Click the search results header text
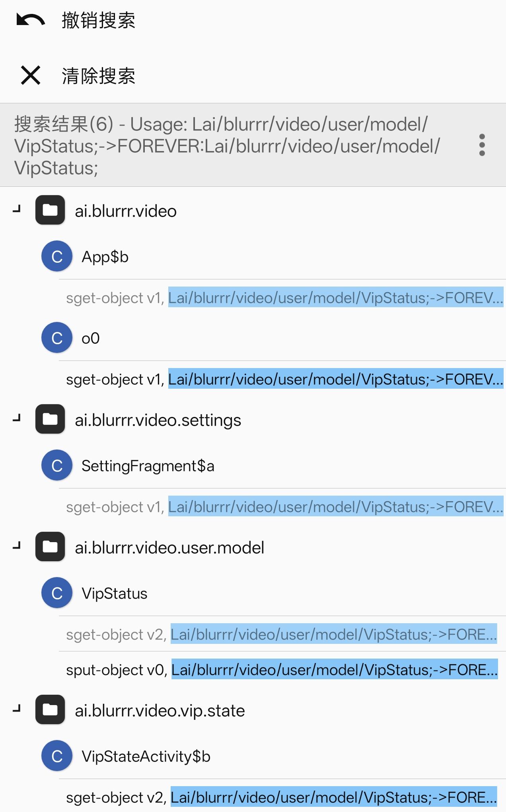This screenshot has width=506, height=812. click(227, 146)
